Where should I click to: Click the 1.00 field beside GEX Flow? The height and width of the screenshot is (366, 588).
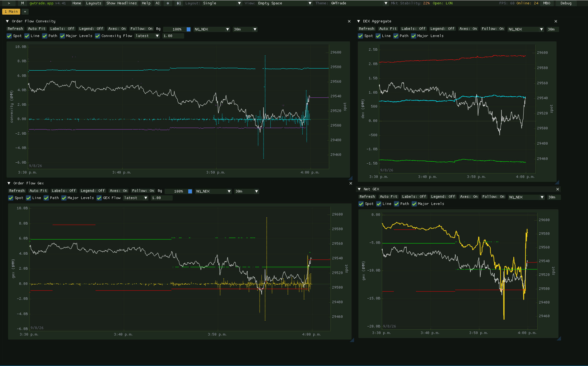162,198
